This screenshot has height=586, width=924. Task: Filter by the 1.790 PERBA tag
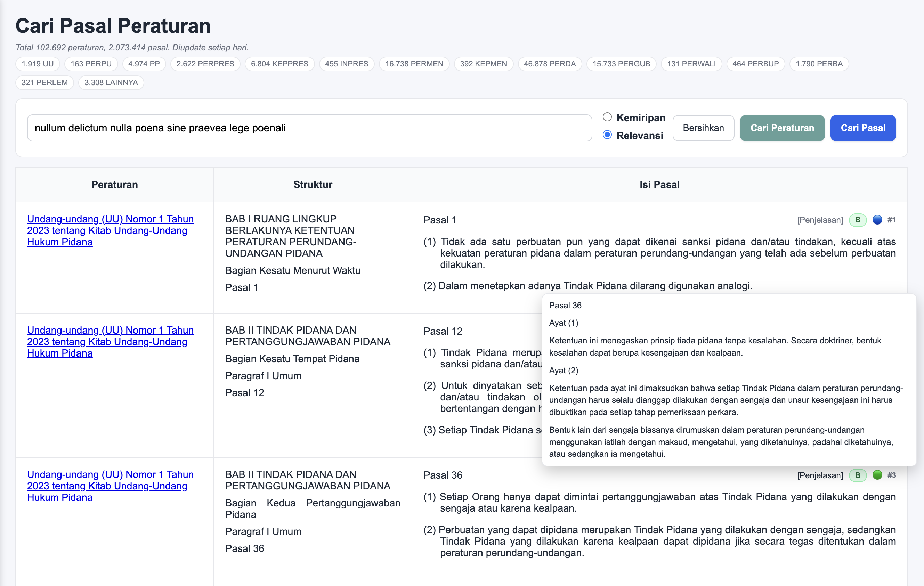click(819, 64)
